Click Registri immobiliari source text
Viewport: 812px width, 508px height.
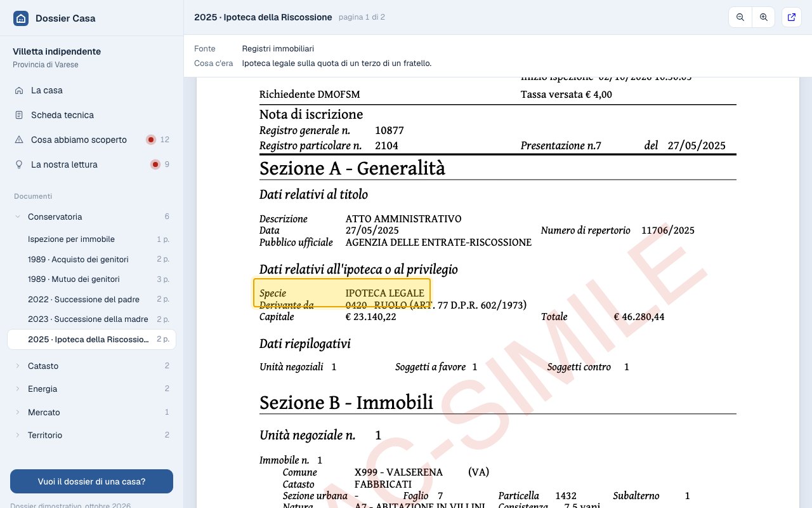278,49
